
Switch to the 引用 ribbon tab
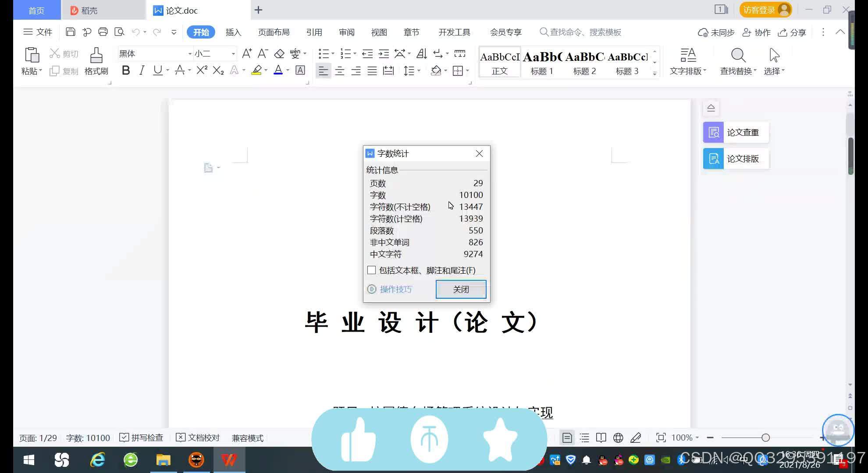314,32
